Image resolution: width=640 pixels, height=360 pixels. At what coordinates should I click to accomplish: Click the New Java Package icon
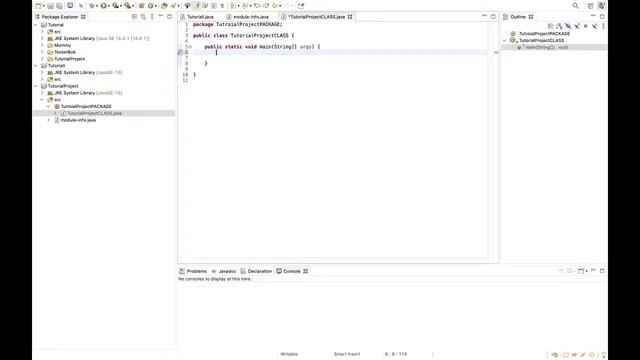[x=142, y=6]
